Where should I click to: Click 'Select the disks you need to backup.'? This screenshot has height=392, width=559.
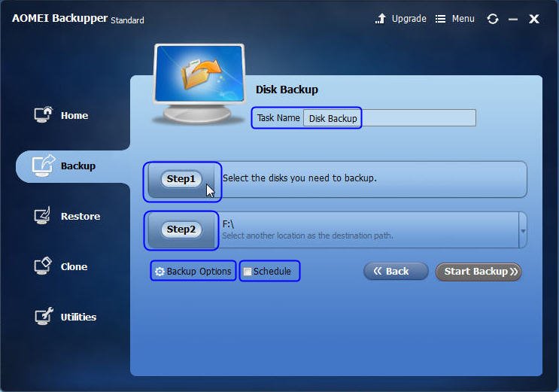tap(299, 178)
